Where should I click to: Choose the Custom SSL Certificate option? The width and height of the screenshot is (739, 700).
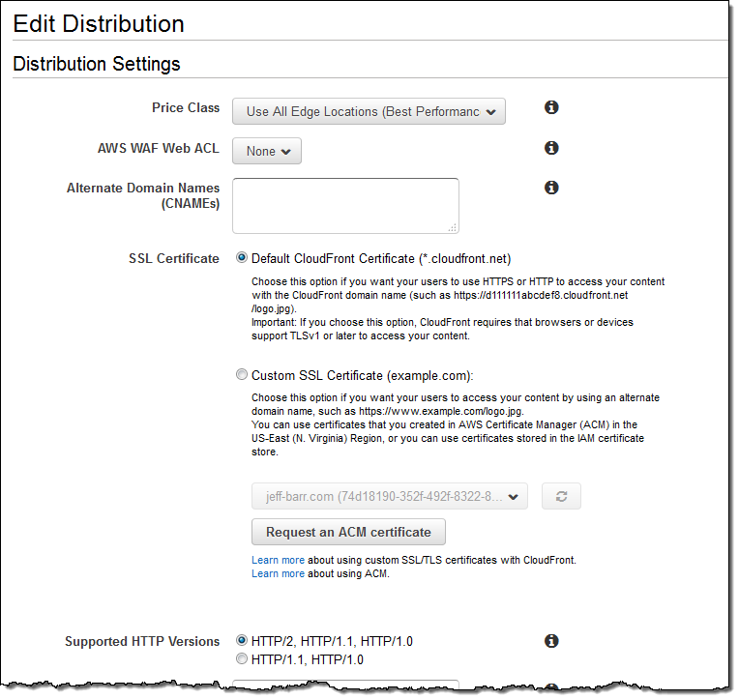(242, 375)
